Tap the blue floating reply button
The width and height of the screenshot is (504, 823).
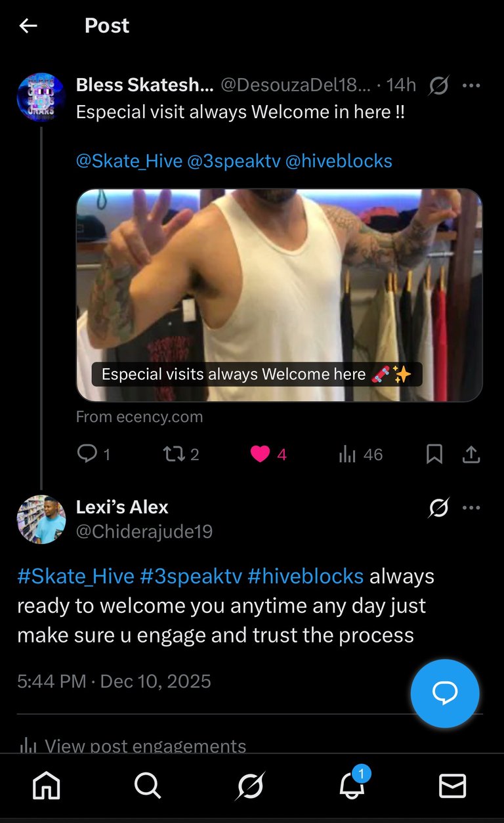point(445,694)
